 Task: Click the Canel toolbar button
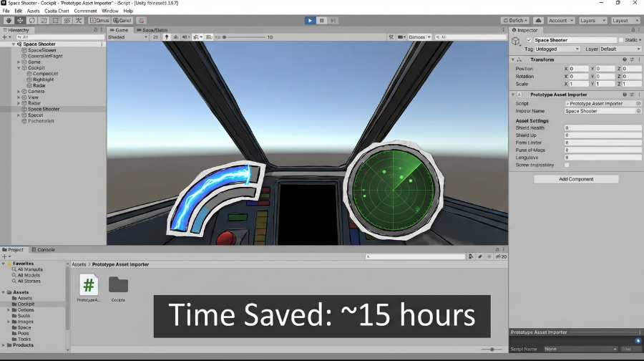(122, 20)
